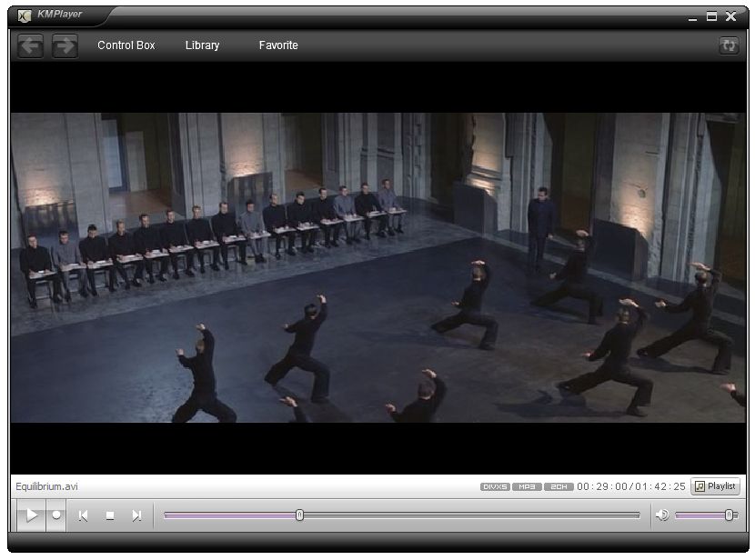Click the 00:29:00/01:42:25 time display

coord(630,486)
